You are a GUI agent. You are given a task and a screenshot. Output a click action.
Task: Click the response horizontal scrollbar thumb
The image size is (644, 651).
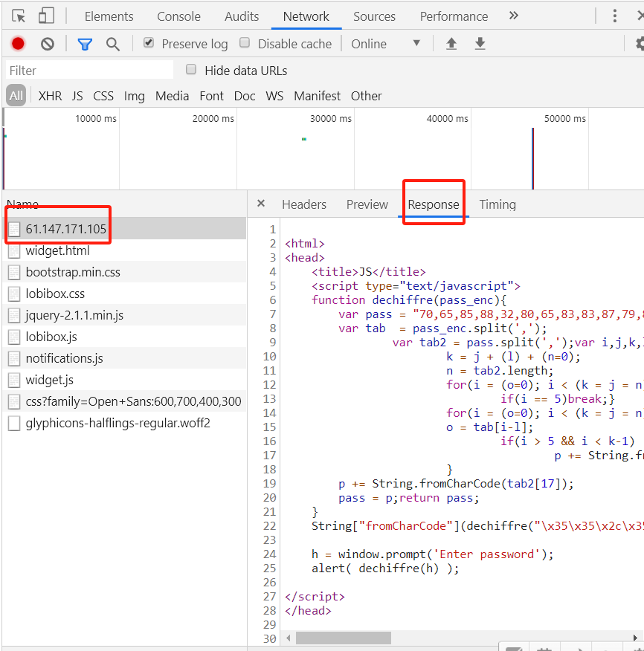[x=343, y=638]
